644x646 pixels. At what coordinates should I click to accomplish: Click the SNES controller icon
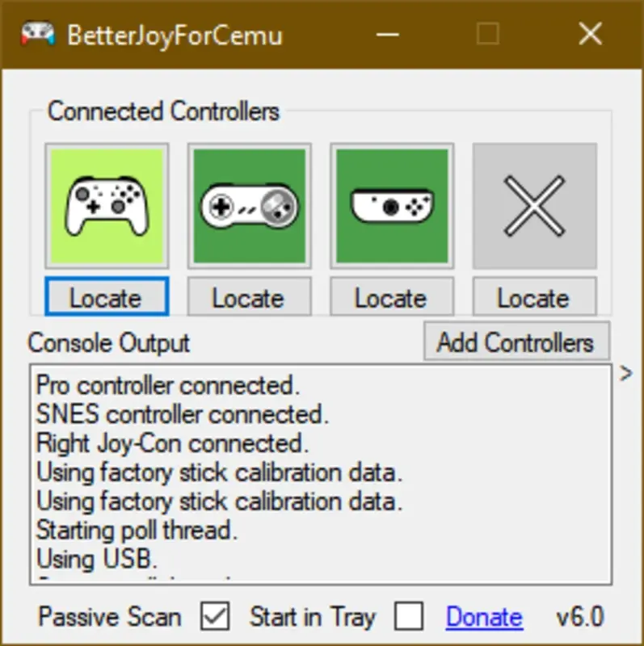(x=249, y=204)
